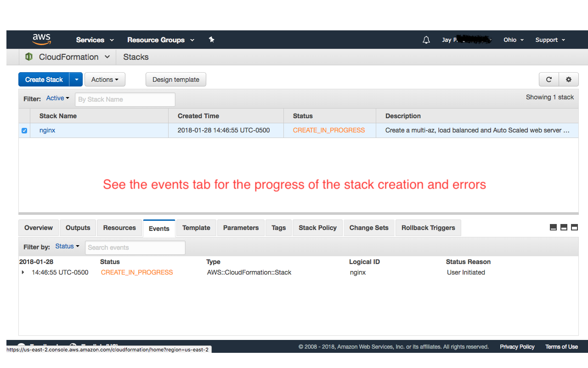Select the Events tab
The height and width of the screenshot is (368, 588).
coord(159,228)
